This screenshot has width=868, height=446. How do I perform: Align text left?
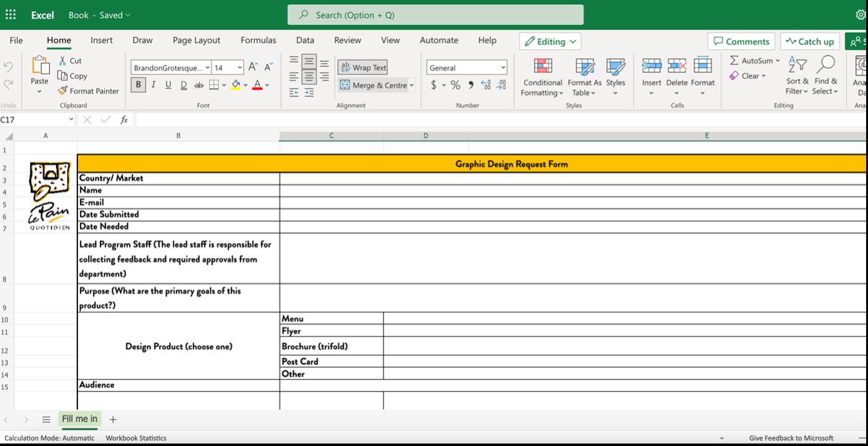[x=293, y=77]
